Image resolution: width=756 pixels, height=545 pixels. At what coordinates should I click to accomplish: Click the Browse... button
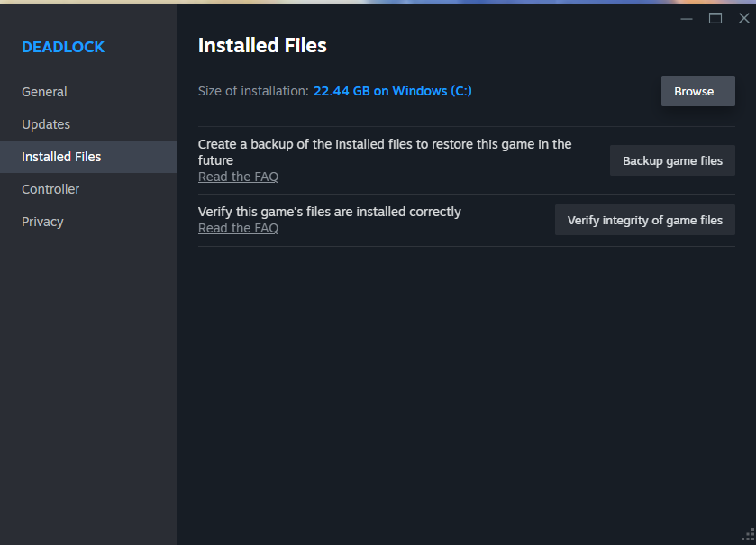[x=697, y=91]
